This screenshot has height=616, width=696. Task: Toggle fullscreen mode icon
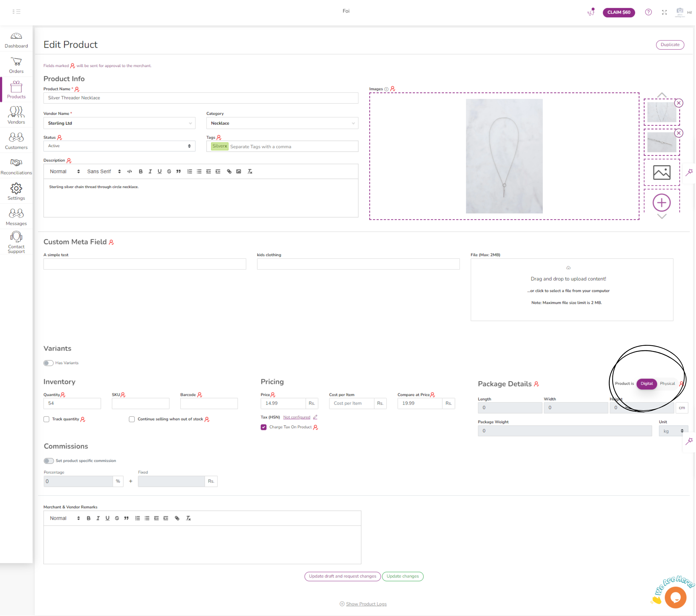[664, 12]
